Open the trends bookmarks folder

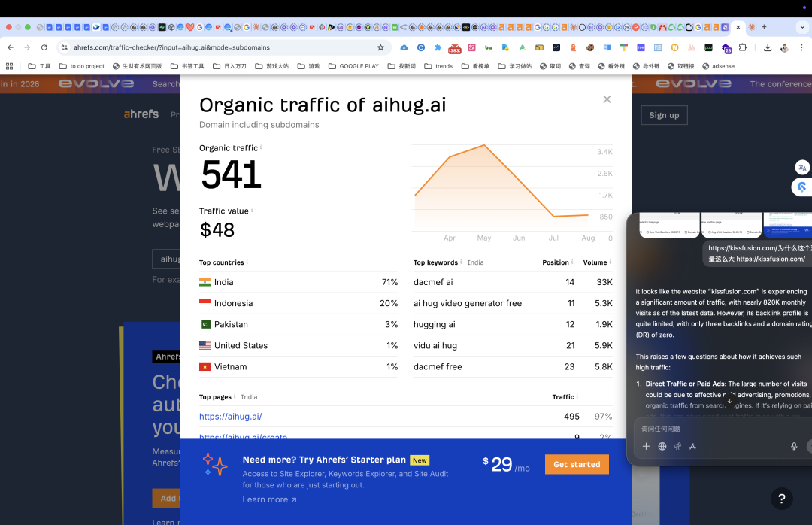tap(438, 66)
